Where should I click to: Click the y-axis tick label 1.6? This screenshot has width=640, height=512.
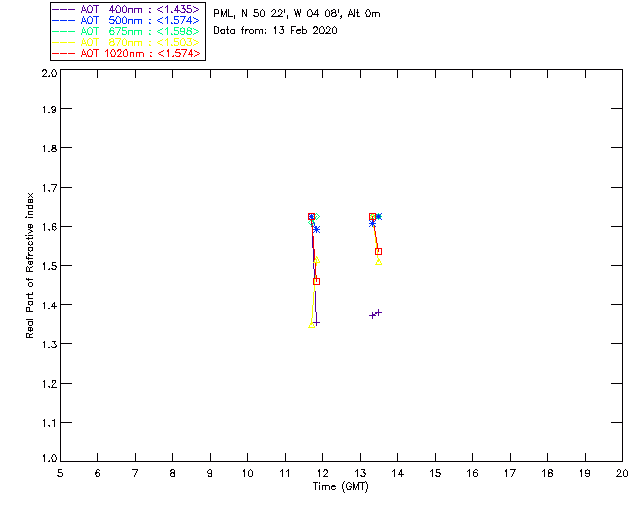pos(49,227)
